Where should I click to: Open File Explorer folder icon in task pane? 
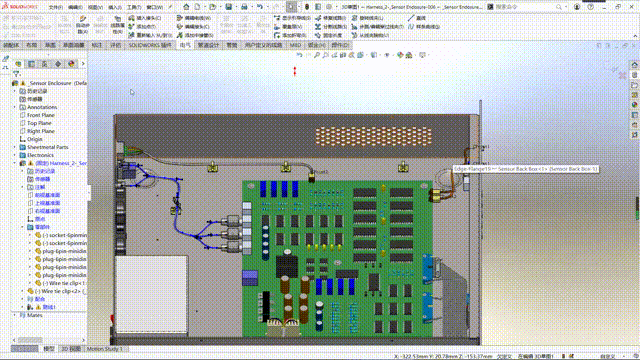pos(635,85)
